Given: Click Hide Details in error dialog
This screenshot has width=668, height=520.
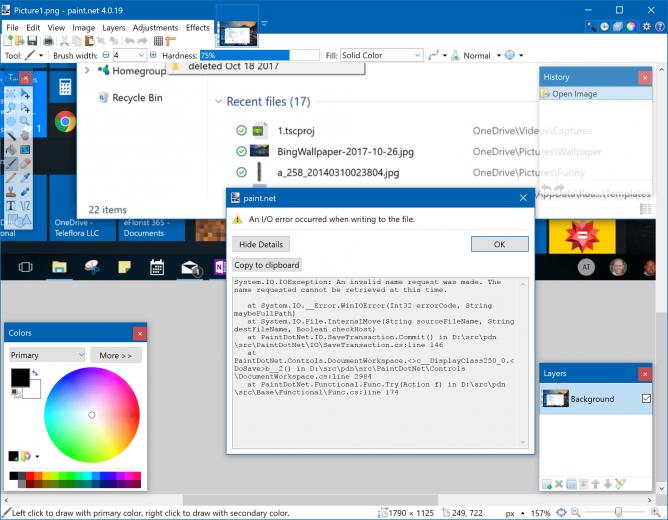Looking at the screenshot, I should coord(261,244).
